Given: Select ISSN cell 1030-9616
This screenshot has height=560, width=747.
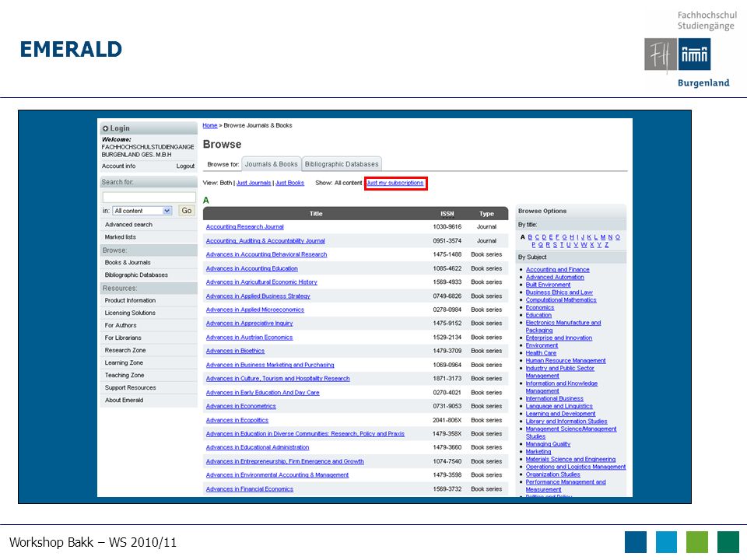Looking at the screenshot, I should point(447,227).
